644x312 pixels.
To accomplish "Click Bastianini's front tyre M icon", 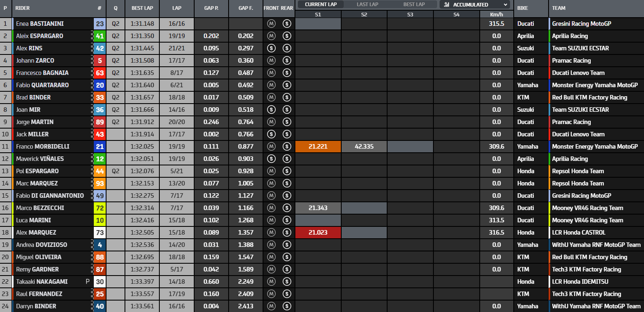I will [271, 24].
